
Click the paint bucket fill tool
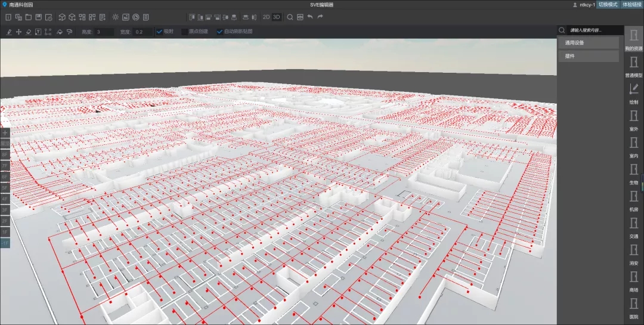tap(60, 32)
